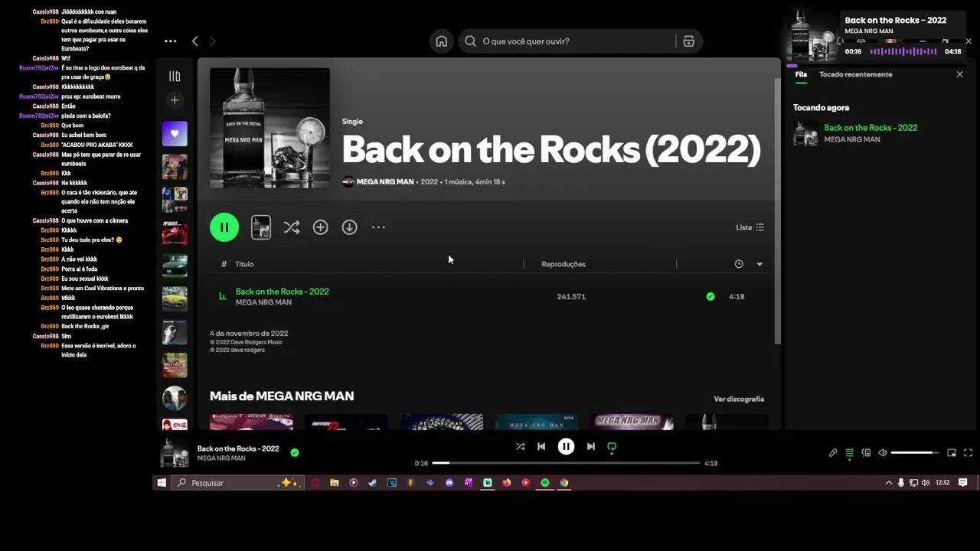Toggle shuffle for this single
This screenshot has height=551, width=980.
(x=292, y=227)
